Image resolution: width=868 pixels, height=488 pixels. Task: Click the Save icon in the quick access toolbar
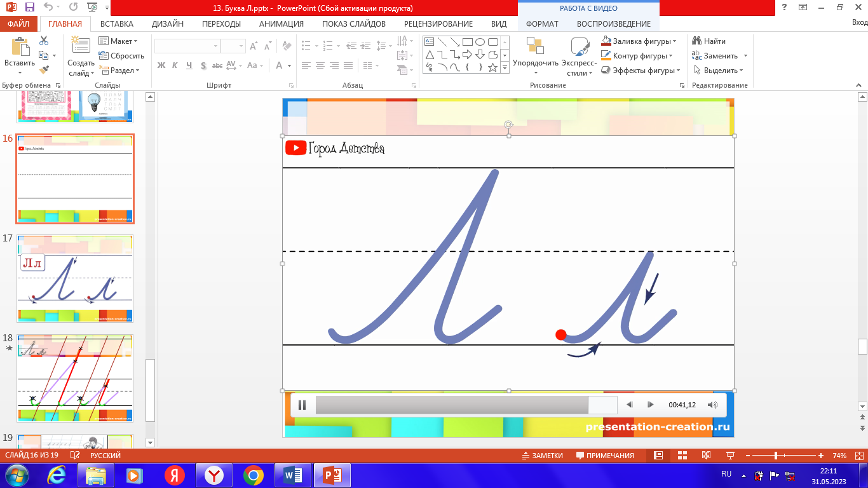pos(29,8)
